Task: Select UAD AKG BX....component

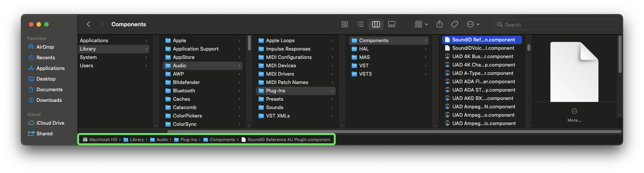Action: [x=482, y=98]
